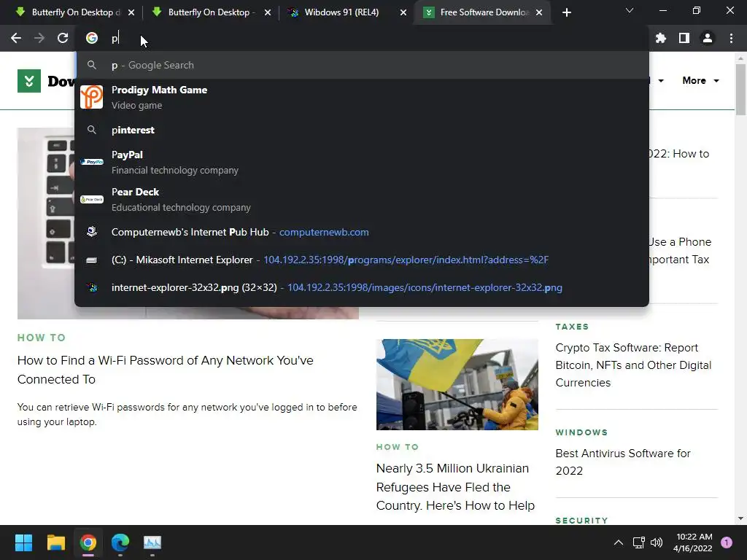Switch to first Butterfly On Desktop tab
Viewport: 747px width, 560px height.
[x=75, y=12]
